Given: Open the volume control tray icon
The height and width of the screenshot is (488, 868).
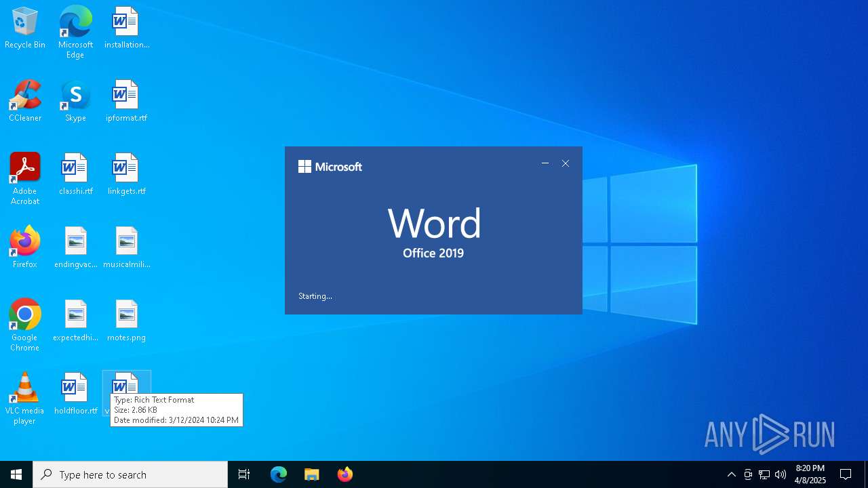Looking at the screenshot, I should click(x=781, y=474).
